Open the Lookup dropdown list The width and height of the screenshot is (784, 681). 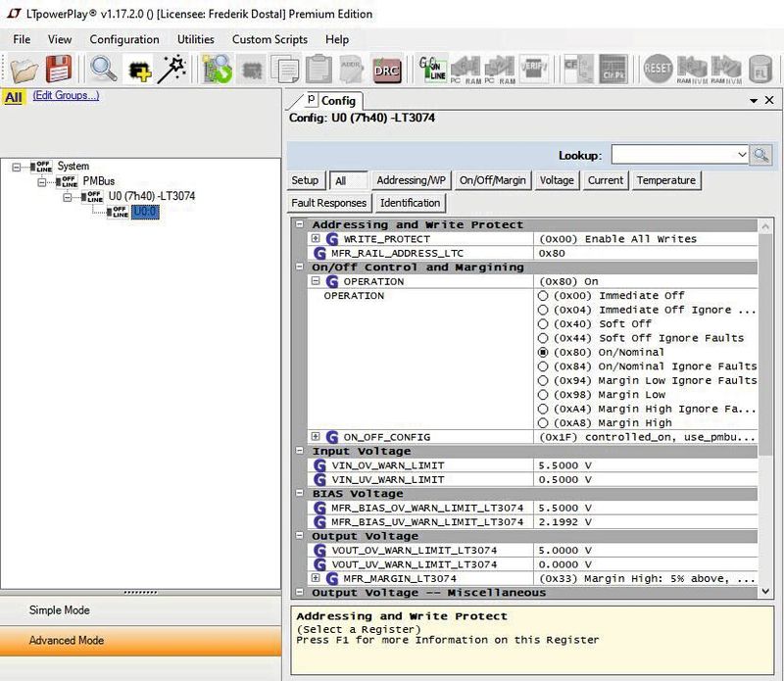(742, 155)
